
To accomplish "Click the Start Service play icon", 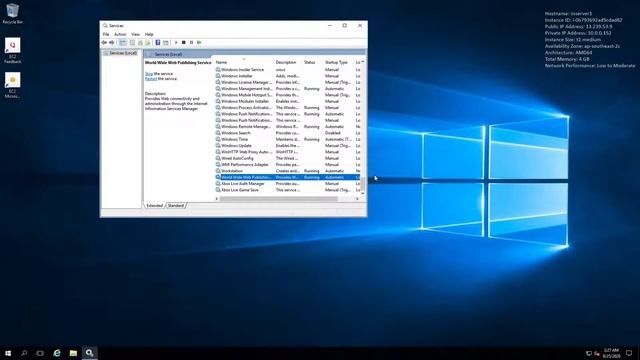I will coord(176,42).
